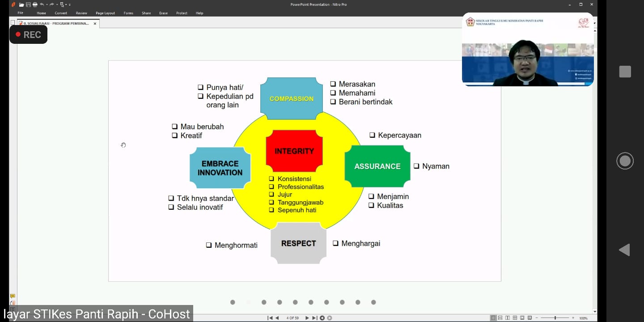This screenshot has height=322, width=644.
Task: Expand the select tool dropdown arrow
Action: click(66, 4)
